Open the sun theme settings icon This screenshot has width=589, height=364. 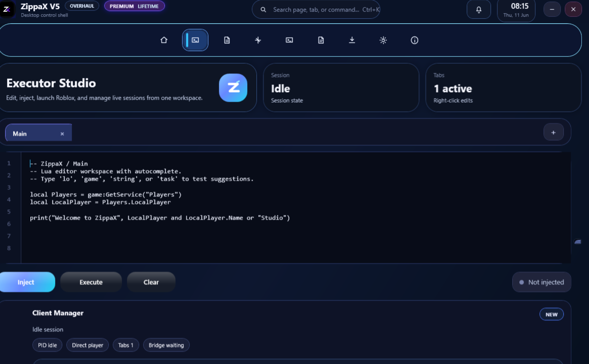click(x=383, y=40)
